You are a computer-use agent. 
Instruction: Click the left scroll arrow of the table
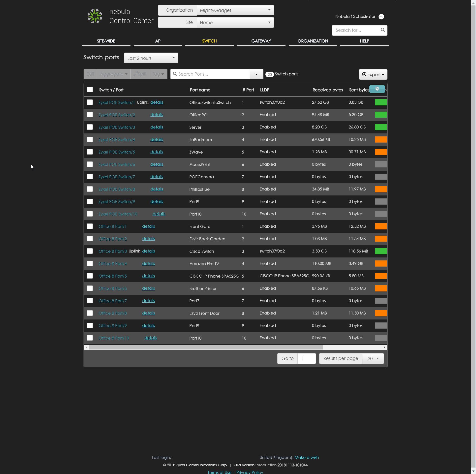(x=86, y=347)
